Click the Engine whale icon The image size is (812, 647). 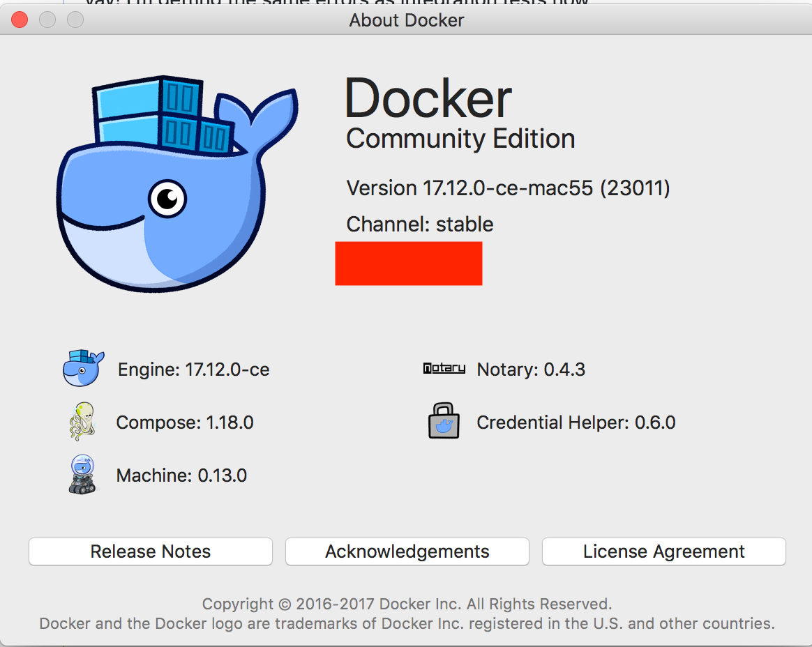84,368
